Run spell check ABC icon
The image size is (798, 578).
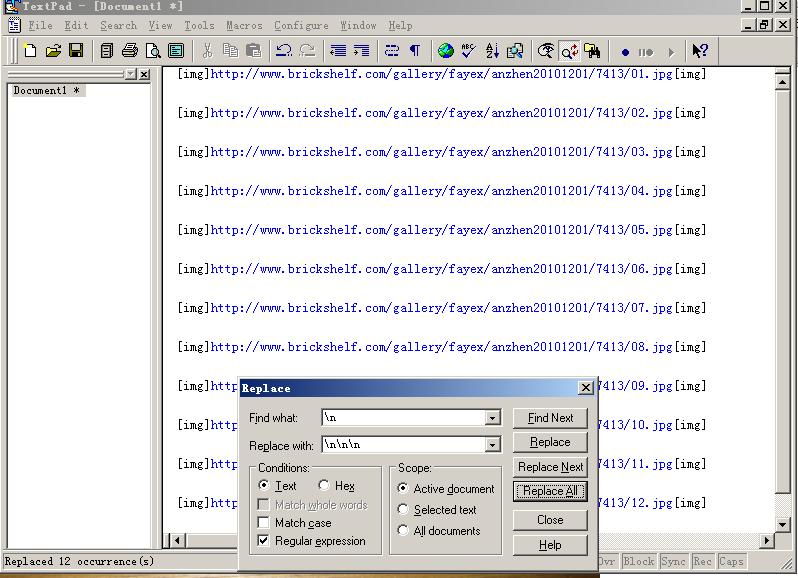[469, 51]
